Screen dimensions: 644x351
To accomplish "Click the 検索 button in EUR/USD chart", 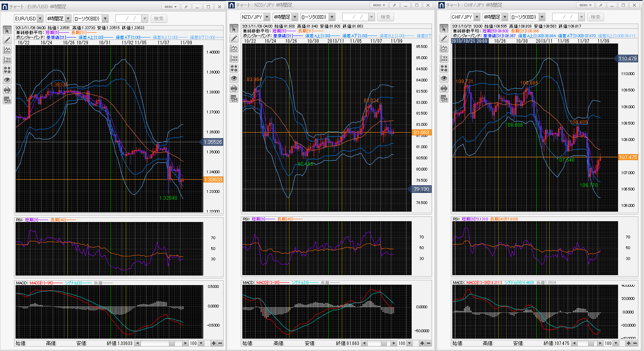I will click(159, 19).
